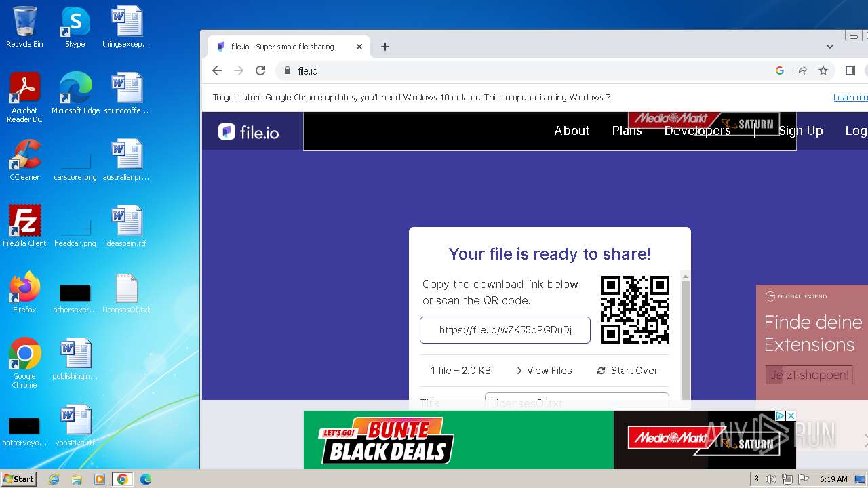Expand Chrome tab search dropdown arrow
868x488 pixels.
click(x=830, y=47)
